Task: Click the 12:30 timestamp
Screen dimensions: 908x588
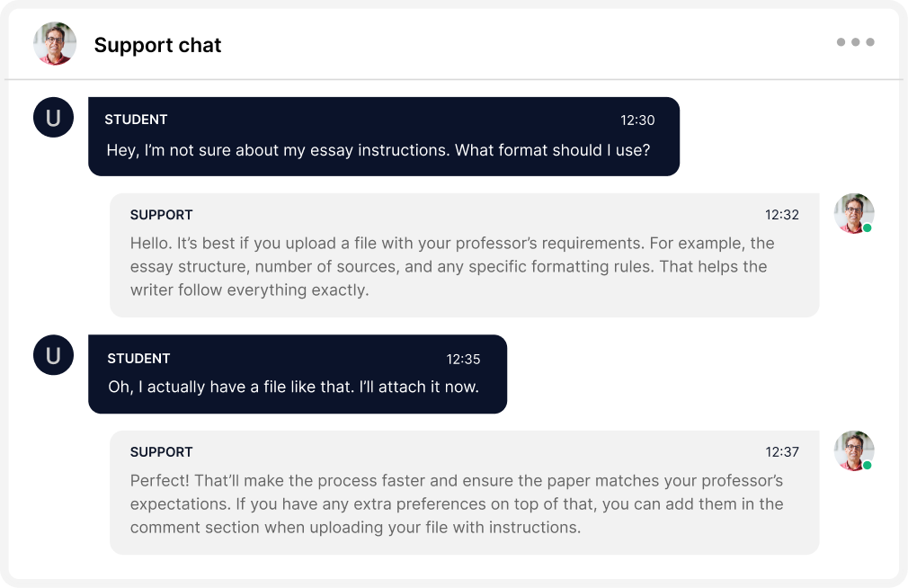Action: (637, 120)
